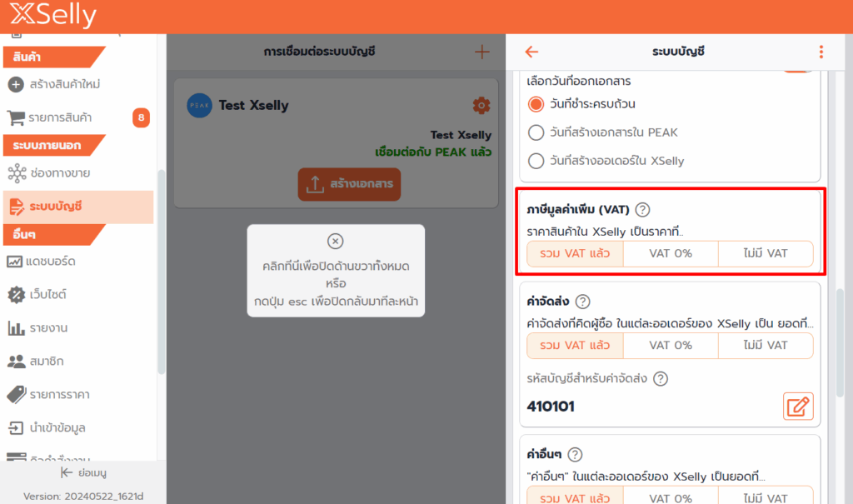Click the help icon next to ค่าอื่นๆ

click(x=575, y=455)
